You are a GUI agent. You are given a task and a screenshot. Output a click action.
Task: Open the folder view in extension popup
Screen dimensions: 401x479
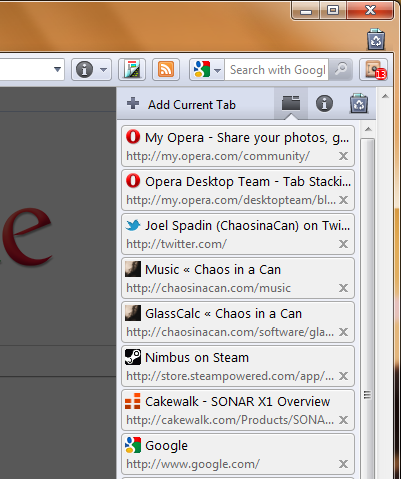click(x=291, y=103)
